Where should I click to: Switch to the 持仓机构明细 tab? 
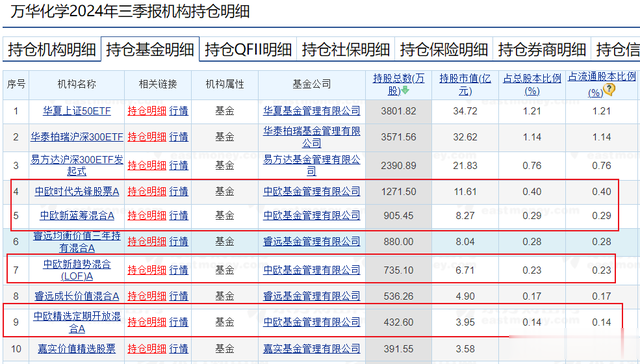52,49
